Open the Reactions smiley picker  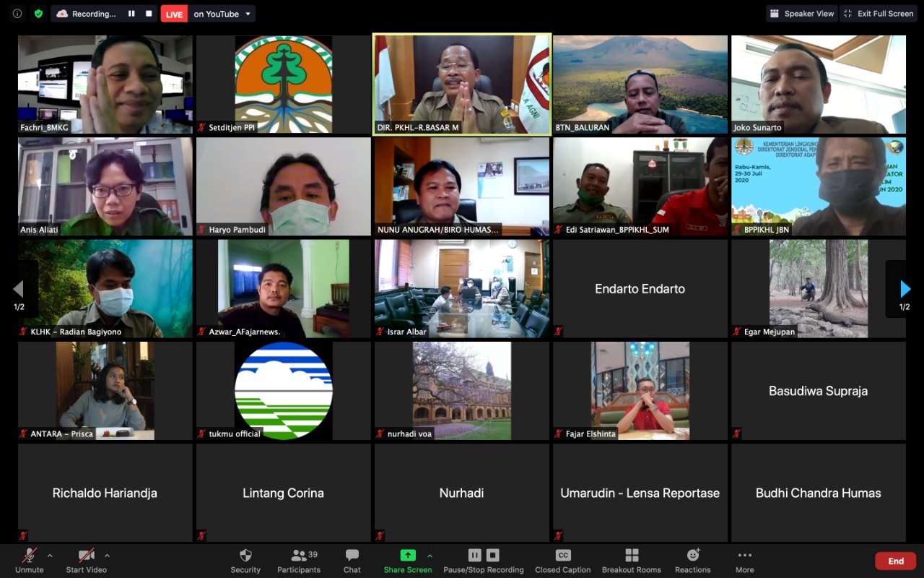coord(693,560)
